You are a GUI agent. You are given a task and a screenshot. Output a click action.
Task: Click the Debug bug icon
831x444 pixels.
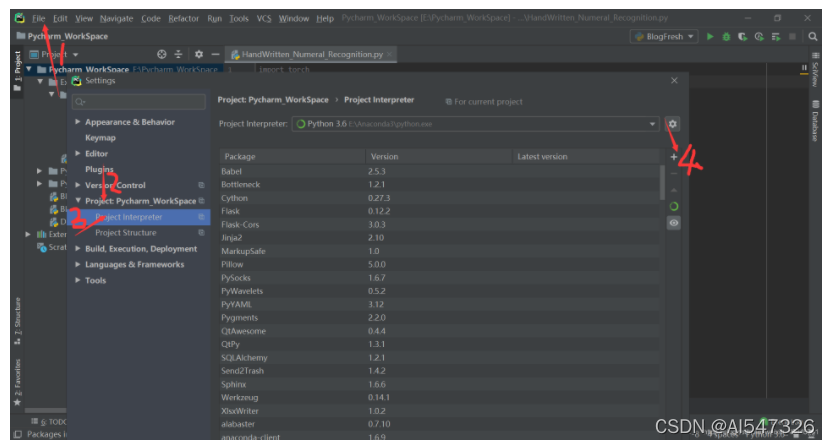pyautogui.click(x=726, y=37)
